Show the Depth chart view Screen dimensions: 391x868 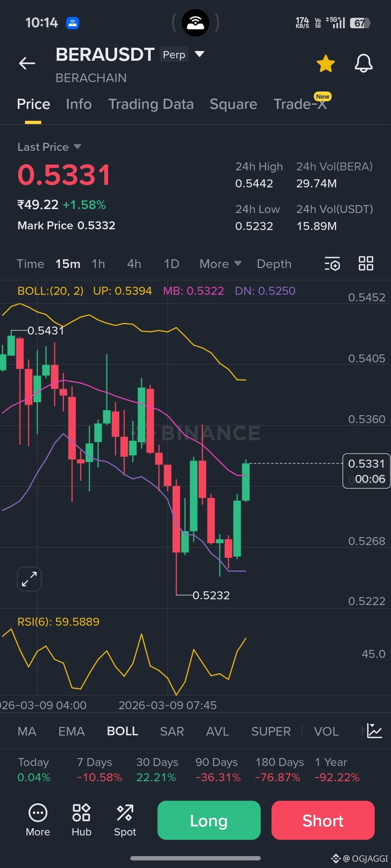pos(274,264)
